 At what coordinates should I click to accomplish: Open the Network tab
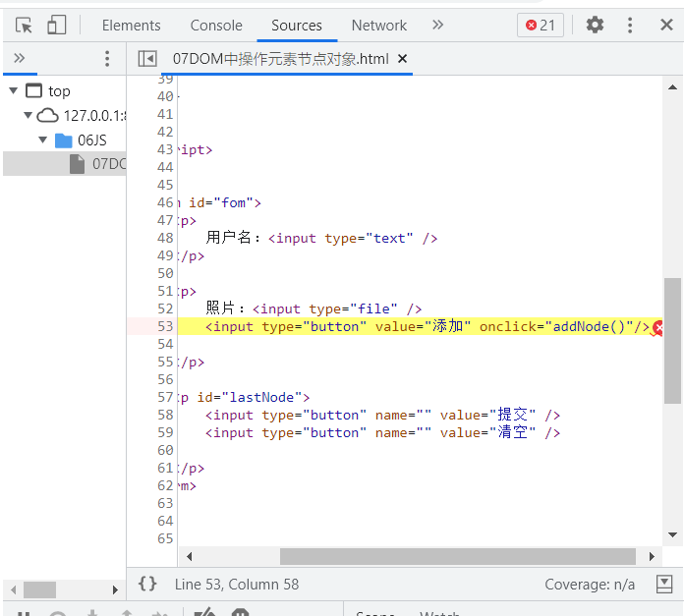pyautogui.click(x=379, y=26)
